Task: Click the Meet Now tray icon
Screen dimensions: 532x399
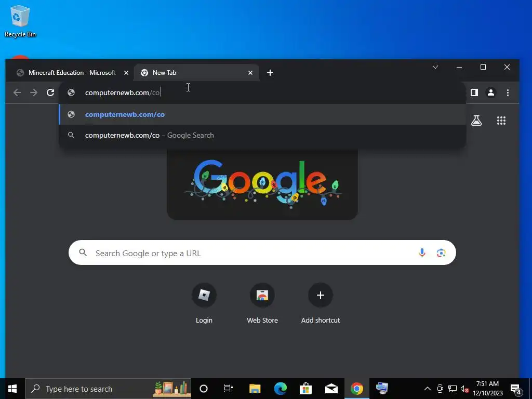Action: coord(440,389)
